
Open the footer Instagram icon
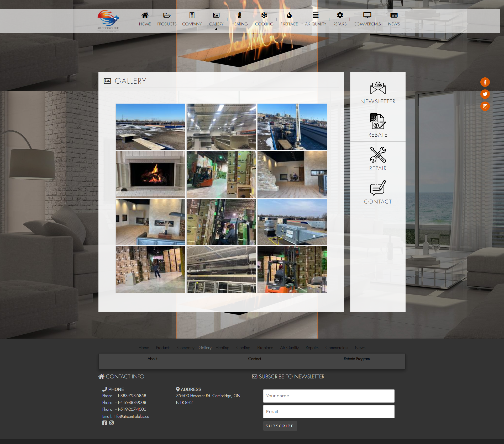(112, 423)
